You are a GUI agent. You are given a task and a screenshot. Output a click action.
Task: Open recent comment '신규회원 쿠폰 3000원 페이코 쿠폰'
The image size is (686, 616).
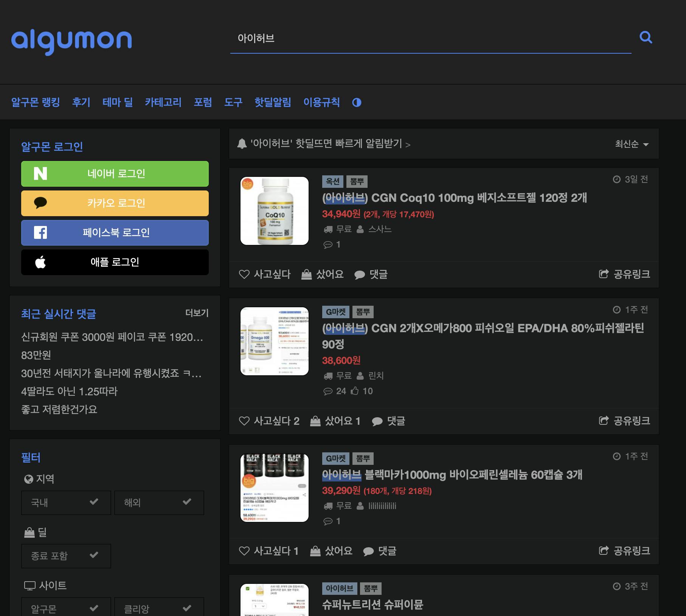click(x=112, y=337)
